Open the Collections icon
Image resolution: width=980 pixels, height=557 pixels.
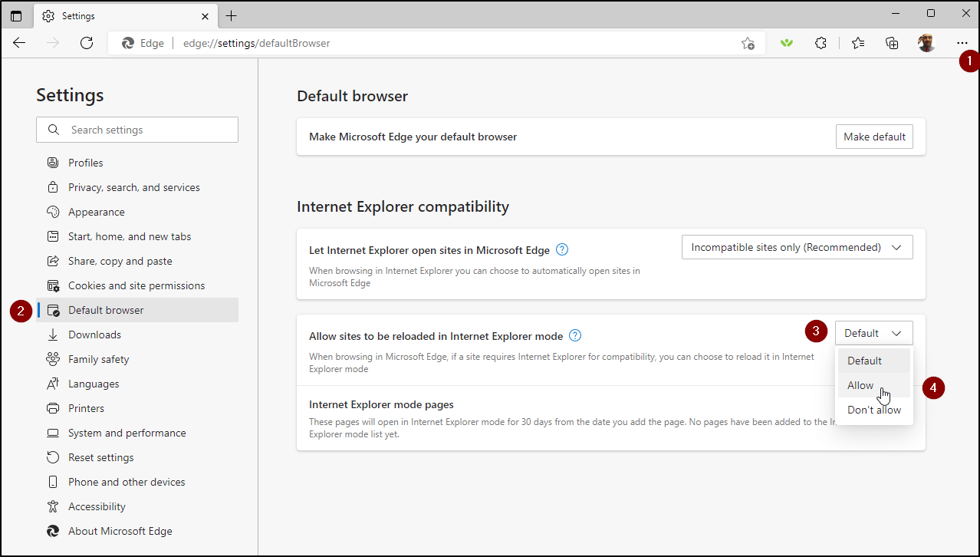click(892, 43)
